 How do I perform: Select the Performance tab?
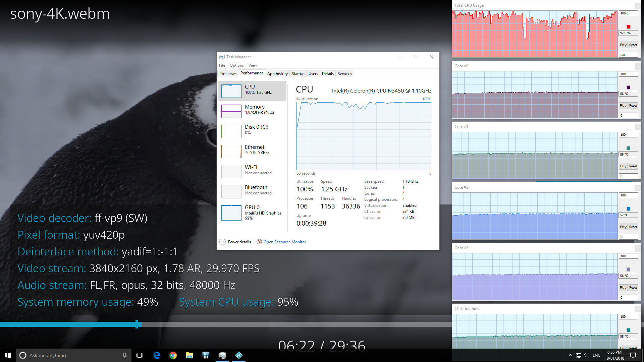252,73
